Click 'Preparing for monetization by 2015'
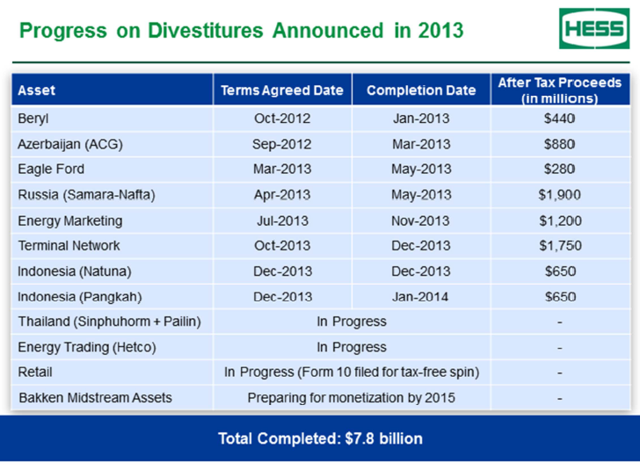Image resolution: width=640 pixels, height=470 pixels. coord(352,398)
